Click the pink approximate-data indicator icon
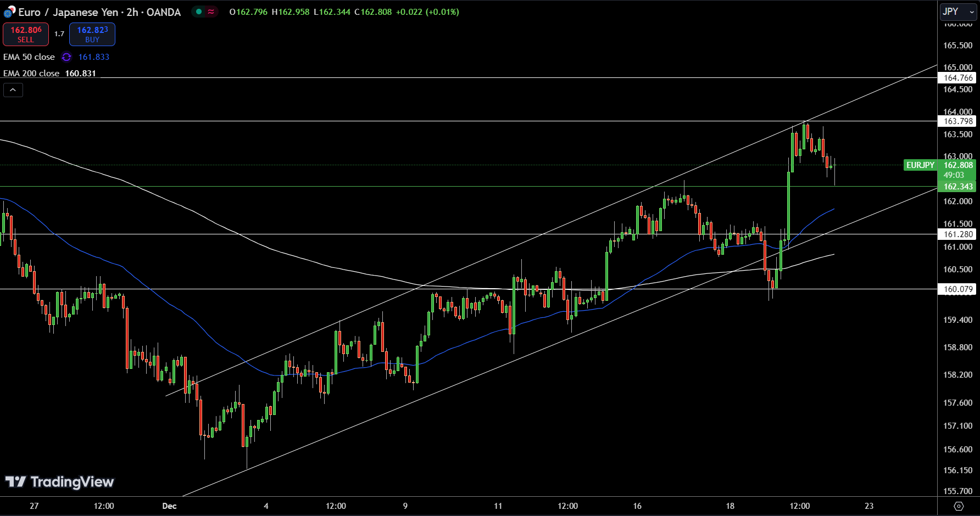 point(211,12)
